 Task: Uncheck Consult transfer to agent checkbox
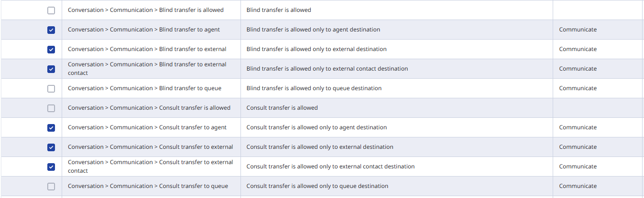[51, 128]
